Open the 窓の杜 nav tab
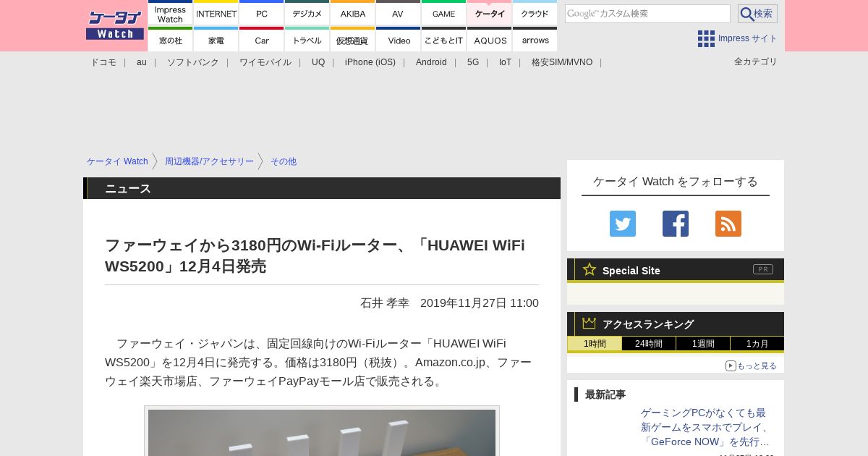 point(171,40)
